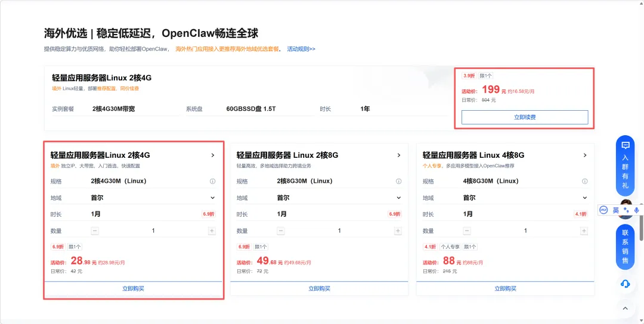Click the back-to-top arrow icon
Screen dimensions: 644x324
coord(625,308)
